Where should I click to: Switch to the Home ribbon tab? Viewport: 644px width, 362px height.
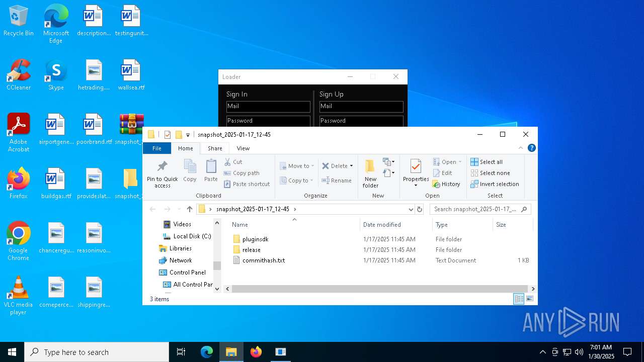click(x=185, y=148)
